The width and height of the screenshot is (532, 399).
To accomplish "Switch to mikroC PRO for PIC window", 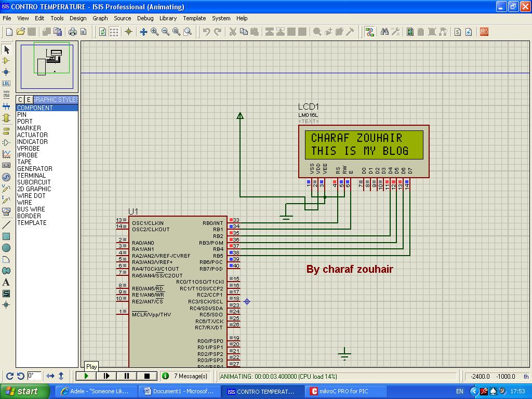I will pyautogui.click(x=345, y=391).
